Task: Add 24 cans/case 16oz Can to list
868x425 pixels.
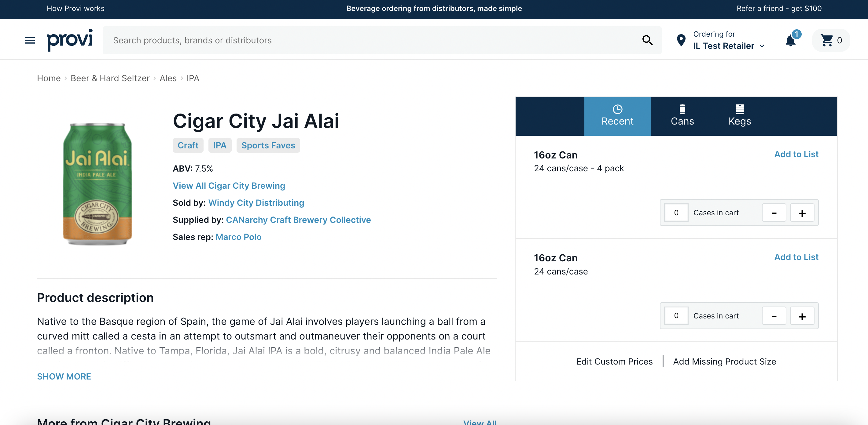Action: click(x=796, y=257)
